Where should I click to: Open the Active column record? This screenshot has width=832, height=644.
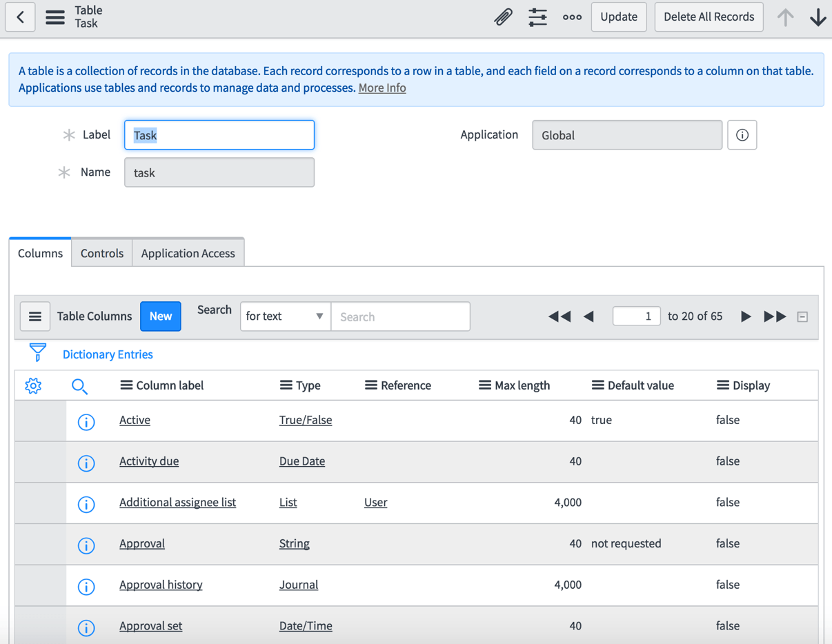135,420
